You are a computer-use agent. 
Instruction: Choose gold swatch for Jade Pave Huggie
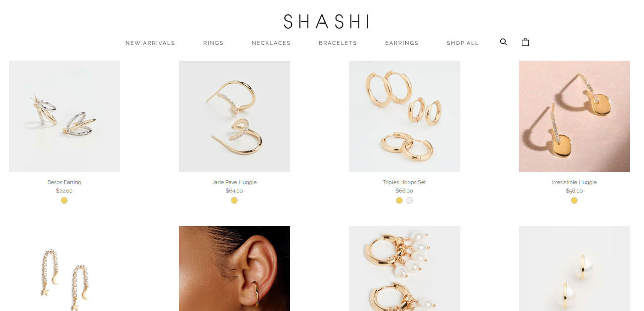pos(234,200)
